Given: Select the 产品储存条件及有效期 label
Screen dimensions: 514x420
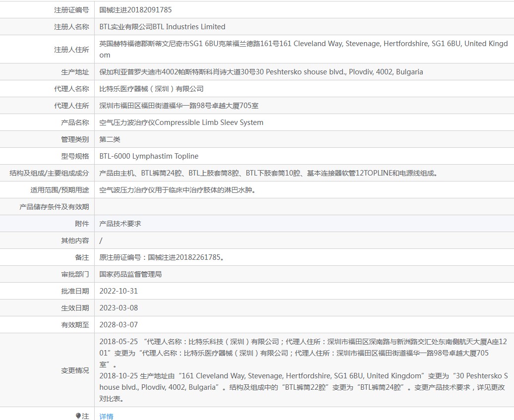Looking at the screenshot, I should coord(54,207).
